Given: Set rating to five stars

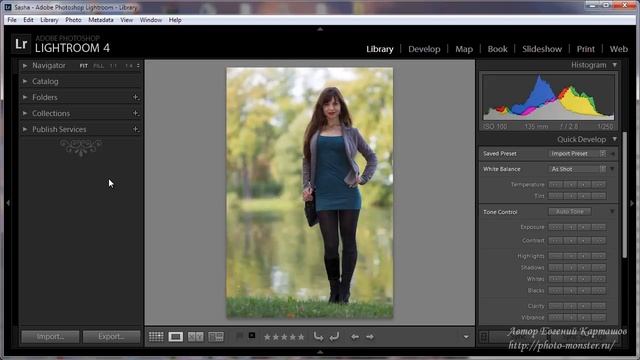Looking at the screenshot, I should click(x=301, y=337).
